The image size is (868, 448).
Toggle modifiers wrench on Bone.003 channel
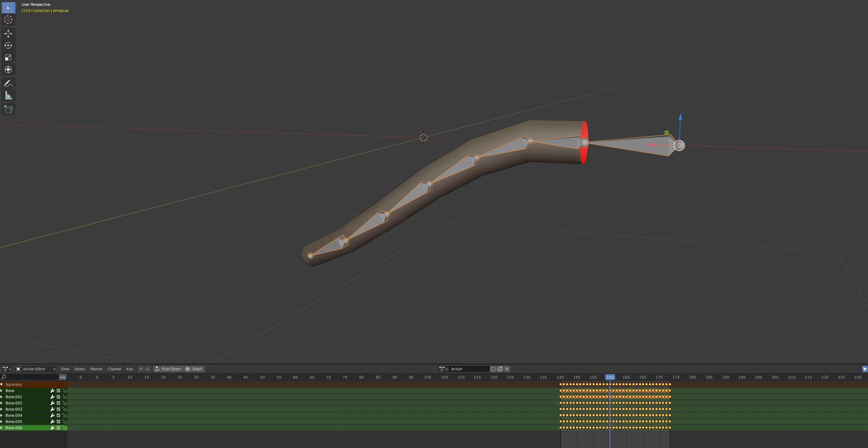(x=53, y=409)
